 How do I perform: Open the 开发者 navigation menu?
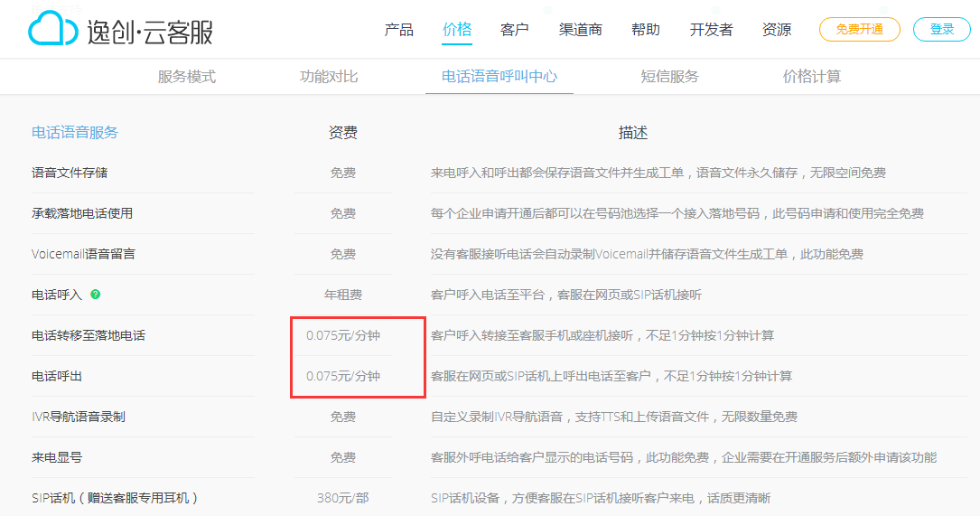(711, 30)
